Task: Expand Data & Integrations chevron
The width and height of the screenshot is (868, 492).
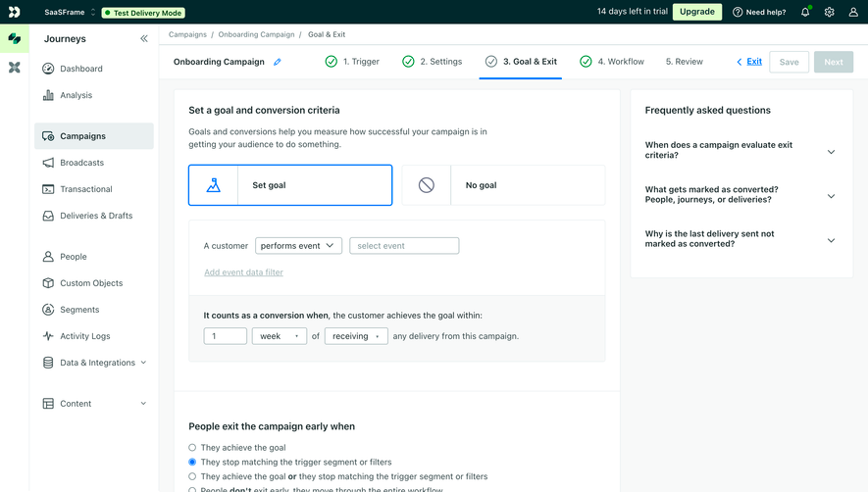Action: pos(143,363)
